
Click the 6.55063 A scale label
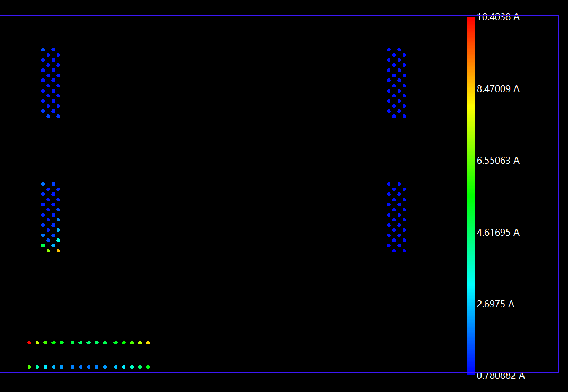pos(497,161)
